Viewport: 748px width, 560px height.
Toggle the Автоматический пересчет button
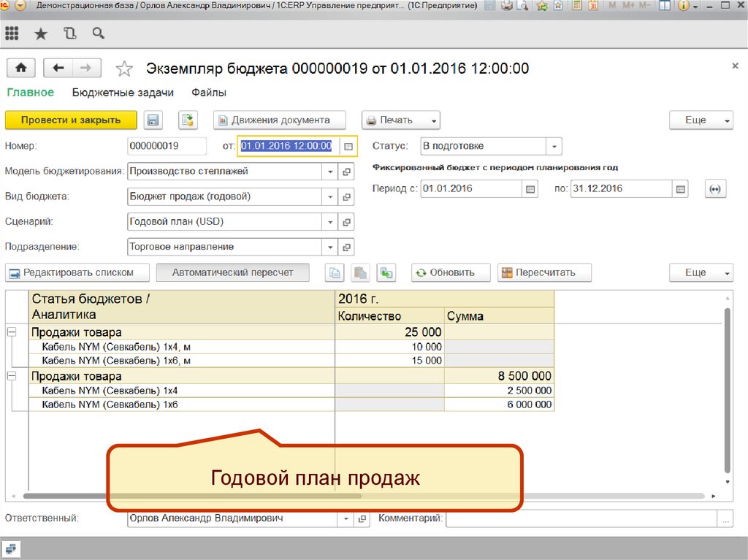tap(232, 273)
